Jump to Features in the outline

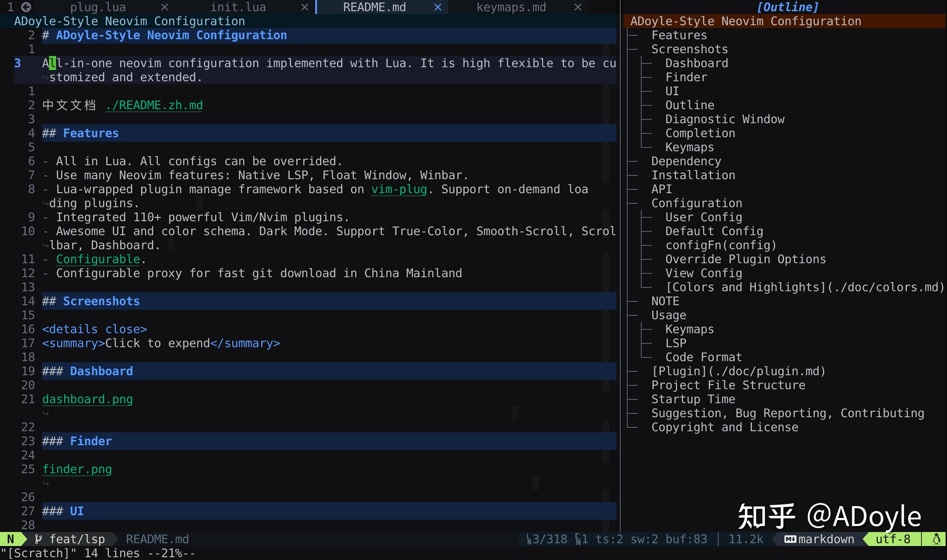click(679, 35)
